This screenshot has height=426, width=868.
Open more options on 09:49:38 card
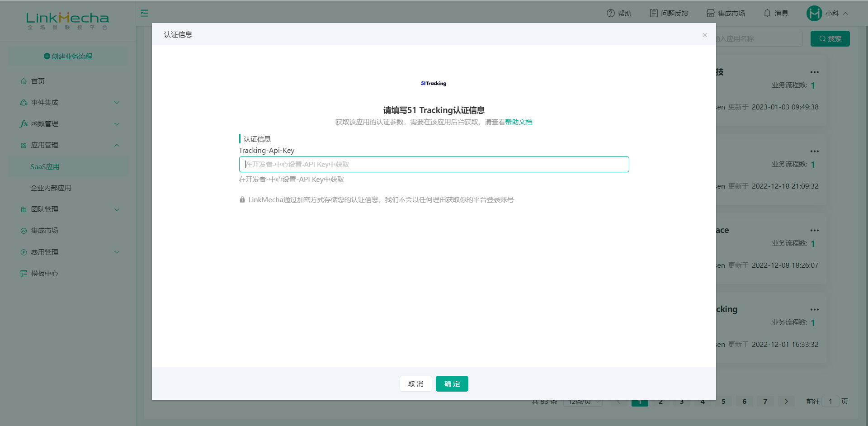point(815,72)
